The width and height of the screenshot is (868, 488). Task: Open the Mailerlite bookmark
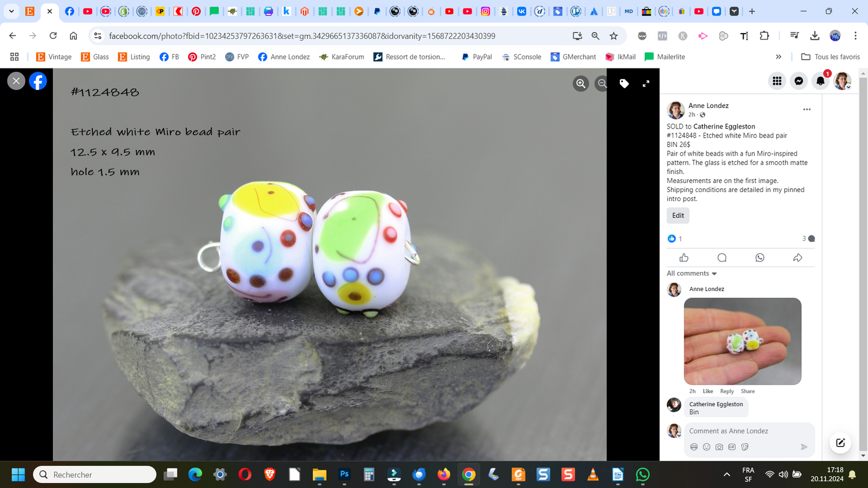(x=665, y=57)
